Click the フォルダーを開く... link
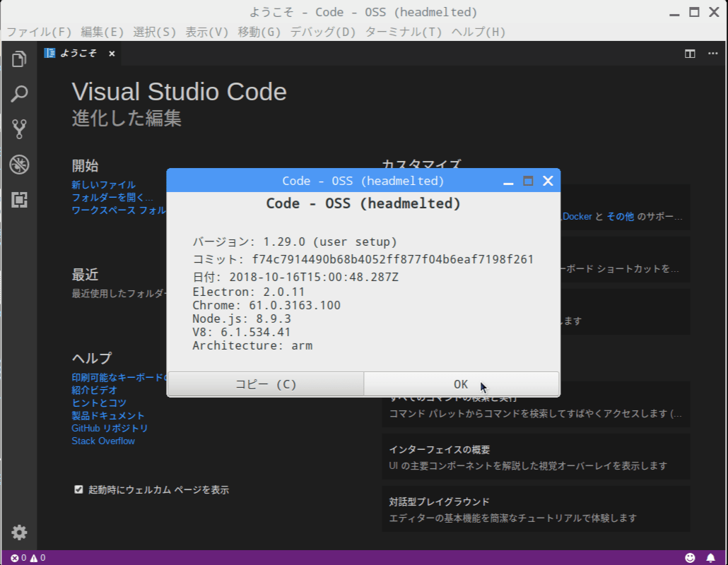The width and height of the screenshot is (728, 565). point(112,198)
